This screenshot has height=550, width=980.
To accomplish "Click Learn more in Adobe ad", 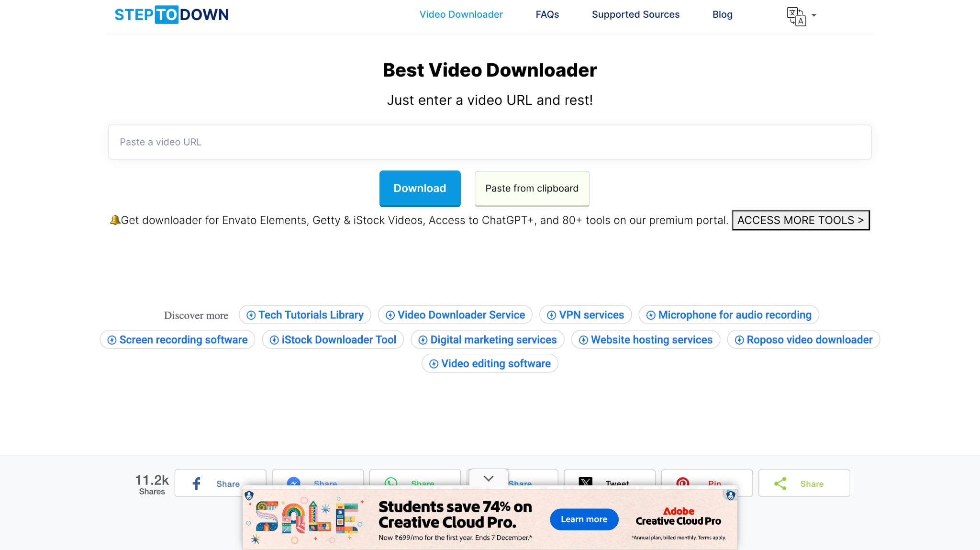I will click(x=584, y=519).
